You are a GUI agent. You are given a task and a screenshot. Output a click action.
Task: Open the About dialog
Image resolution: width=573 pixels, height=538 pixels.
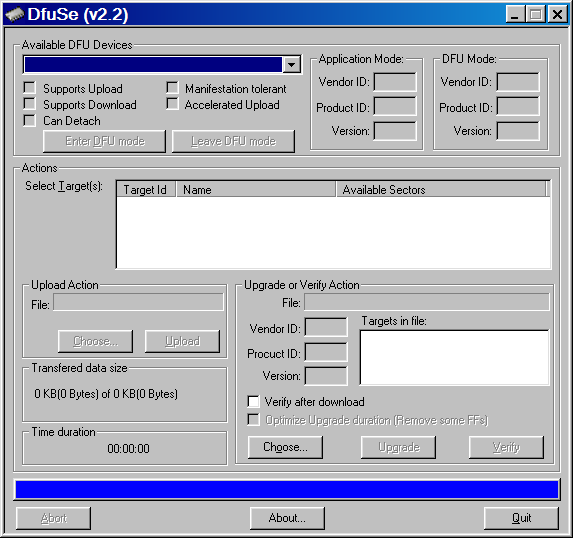[x=287, y=518]
